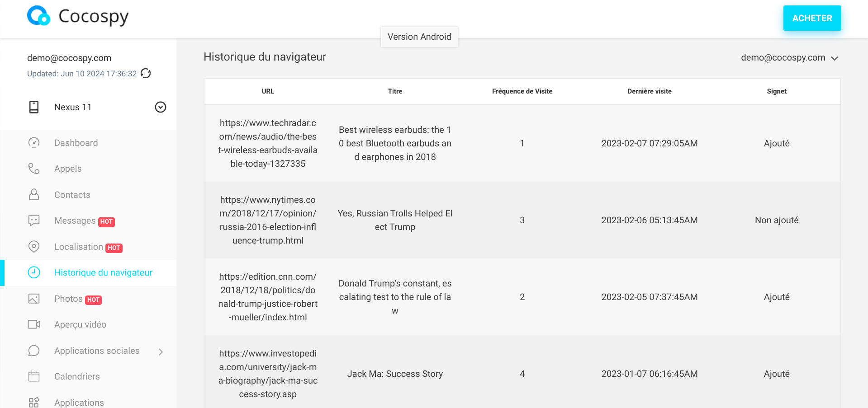Click the Non ajouté bookmark status
The image size is (868, 408).
(x=777, y=220)
